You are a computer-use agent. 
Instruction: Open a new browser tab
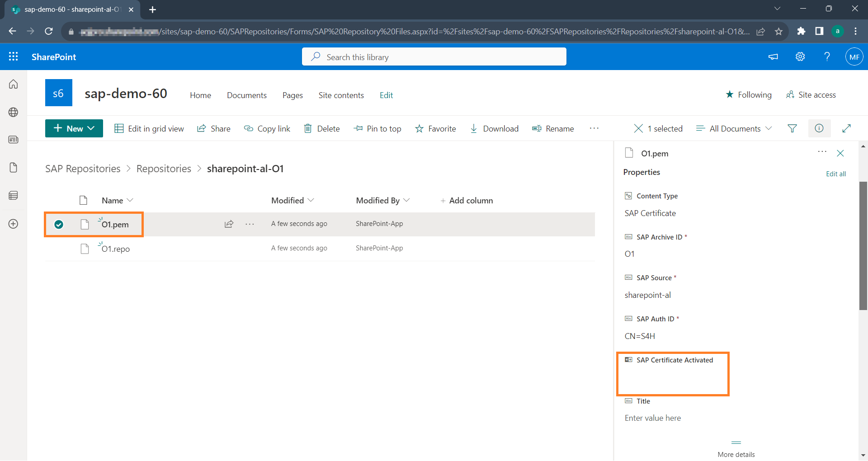pos(152,9)
